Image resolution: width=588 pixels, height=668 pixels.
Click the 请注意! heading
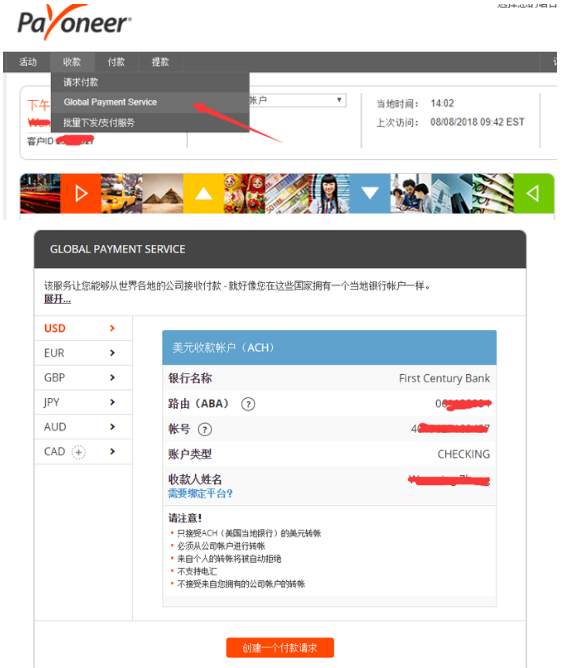185,518
